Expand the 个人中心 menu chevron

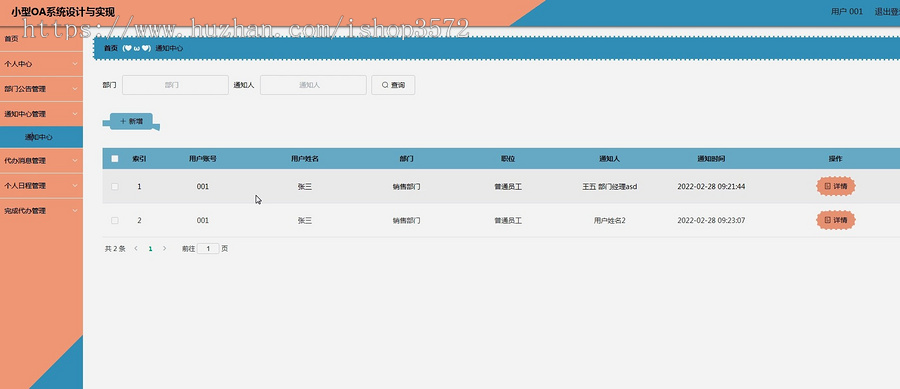tap(75, 64)
